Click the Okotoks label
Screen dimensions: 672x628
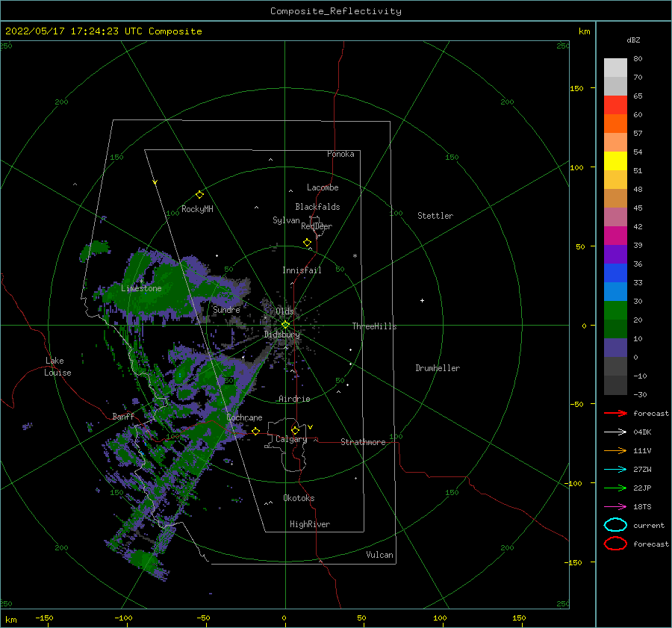click(299, 498)
